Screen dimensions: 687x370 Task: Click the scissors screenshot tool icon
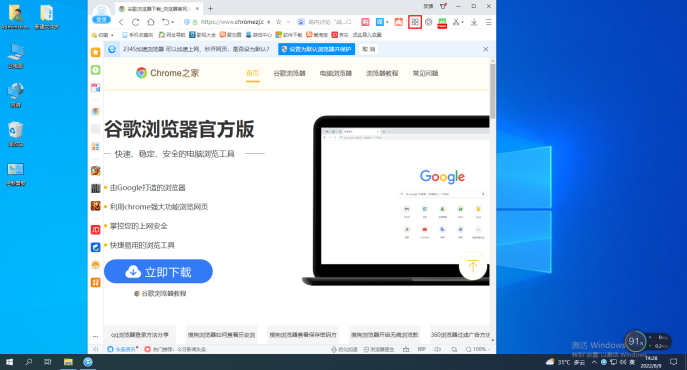[x=456, y=22]
